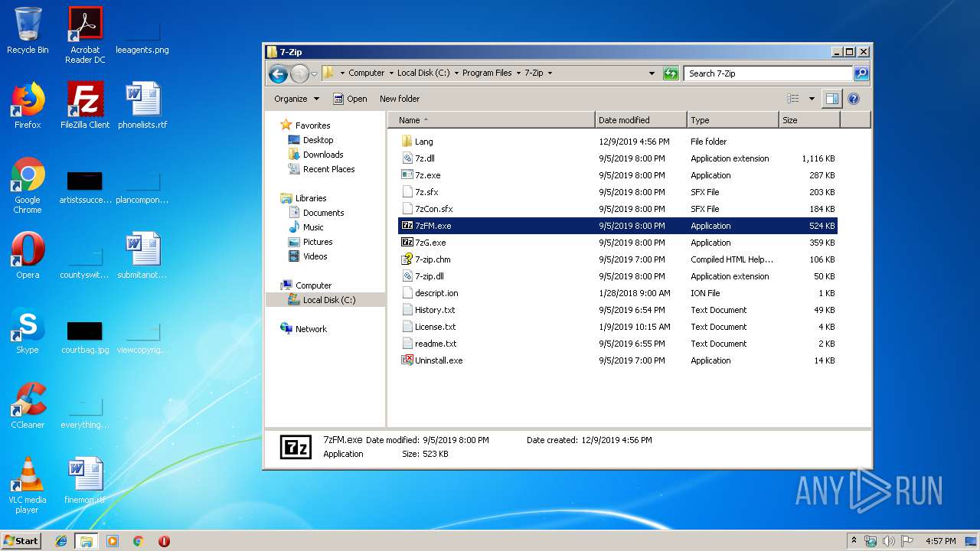Sort files by Date modified column
Viewport: 980px width, 551px height.
(641, 120)
